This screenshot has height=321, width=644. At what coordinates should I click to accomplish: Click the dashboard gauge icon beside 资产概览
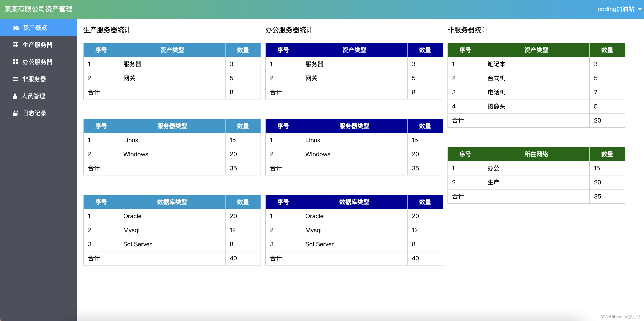(x=16, y=28)
